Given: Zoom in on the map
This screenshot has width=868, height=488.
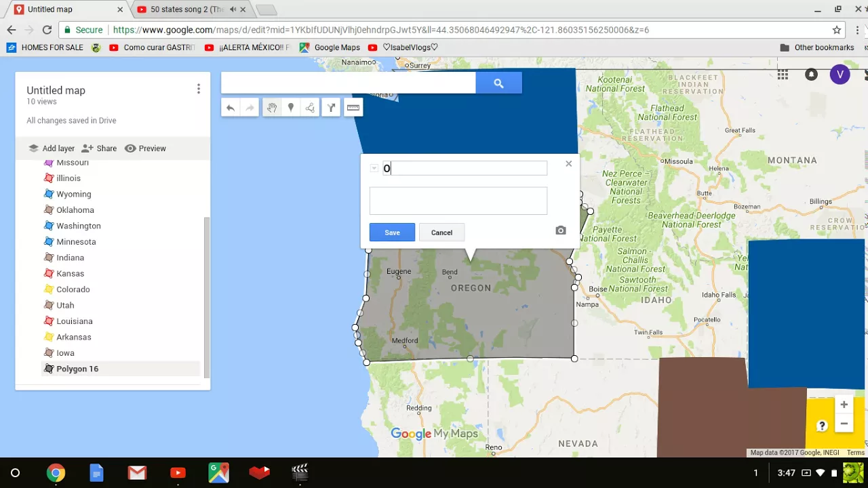Looking at the screenshot, I should pos(844,405).
